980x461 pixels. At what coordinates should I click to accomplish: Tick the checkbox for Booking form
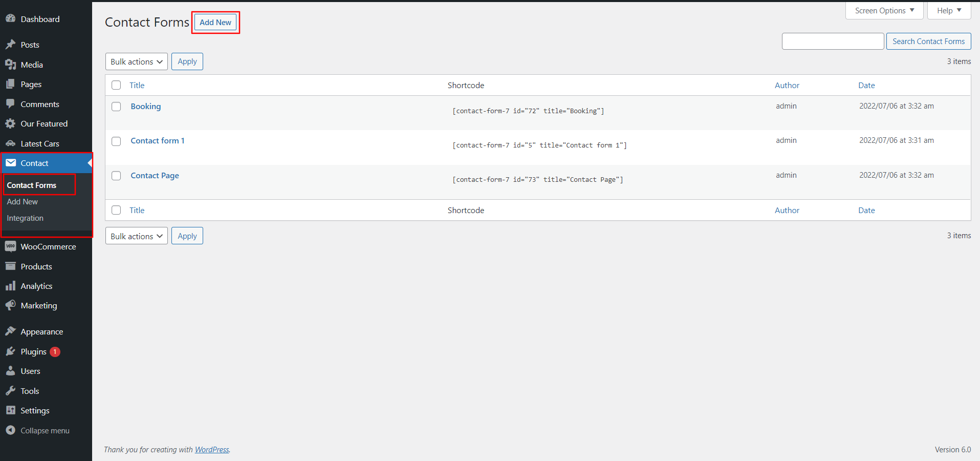click(116, 107)
